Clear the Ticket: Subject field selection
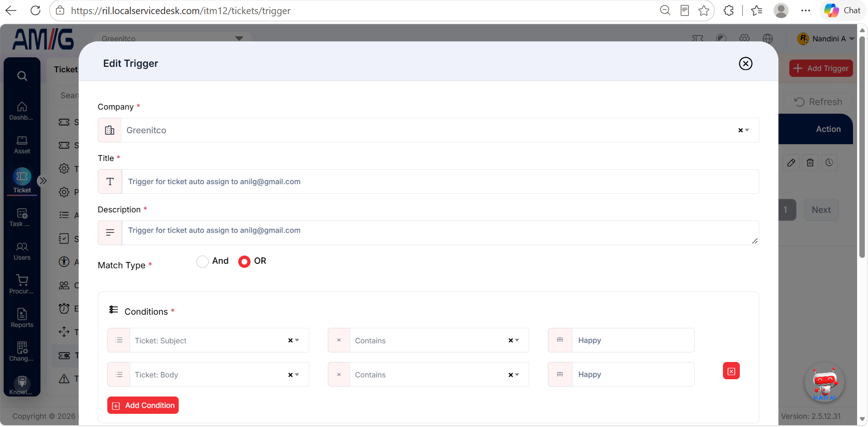Viewport: 868px width, 427px height. (290, 341)
